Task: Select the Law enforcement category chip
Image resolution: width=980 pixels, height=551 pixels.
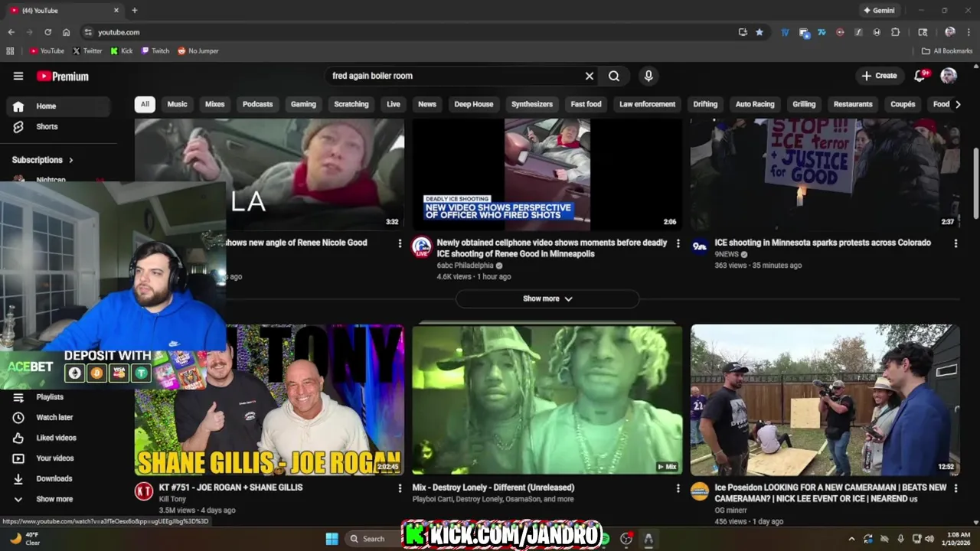Action: pyautogui.click(x=648, y=104)
